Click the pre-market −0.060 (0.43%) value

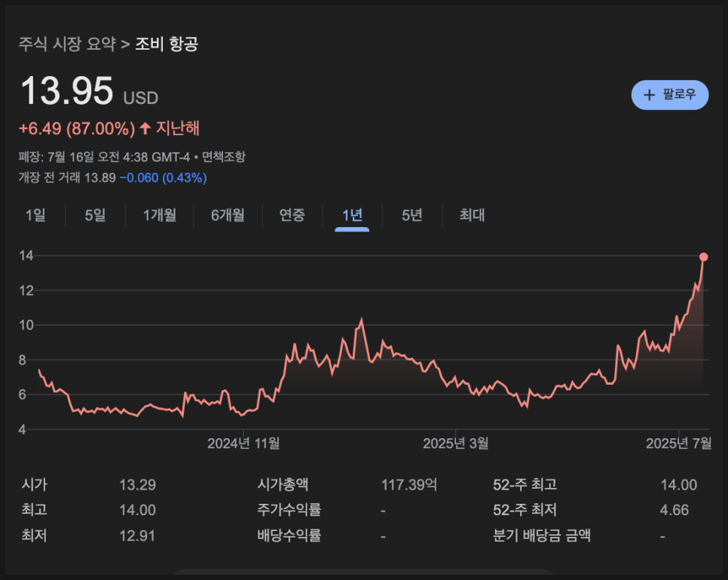(x=163, y=177)
